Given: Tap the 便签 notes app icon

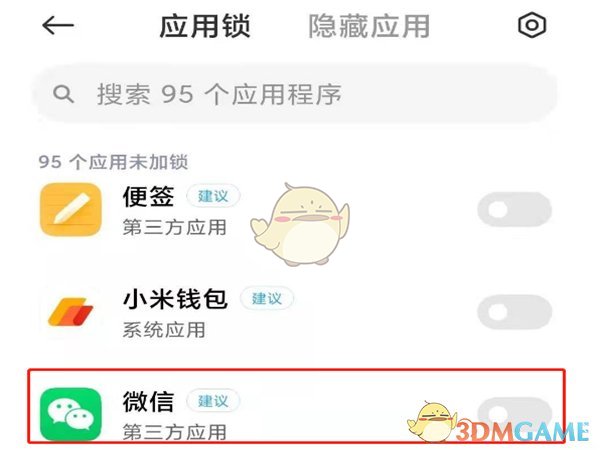Looking at the screenshot, I should click(x=71, y=209).
